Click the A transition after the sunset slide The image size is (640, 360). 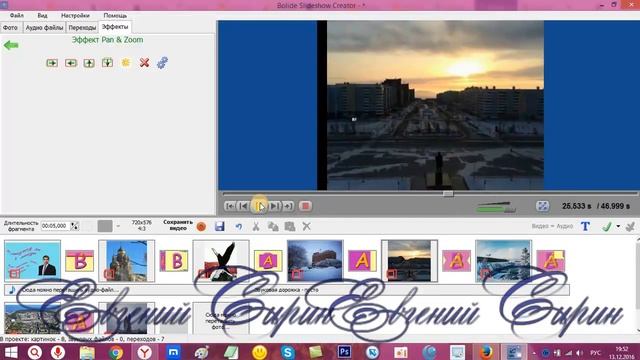coord(457,261)
